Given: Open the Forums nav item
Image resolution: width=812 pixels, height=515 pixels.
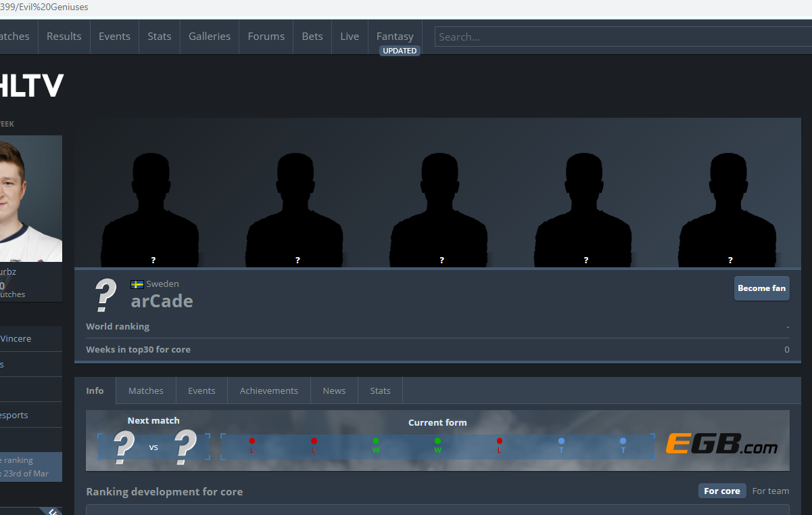Looking at the screenshot, I should (266, 37).
